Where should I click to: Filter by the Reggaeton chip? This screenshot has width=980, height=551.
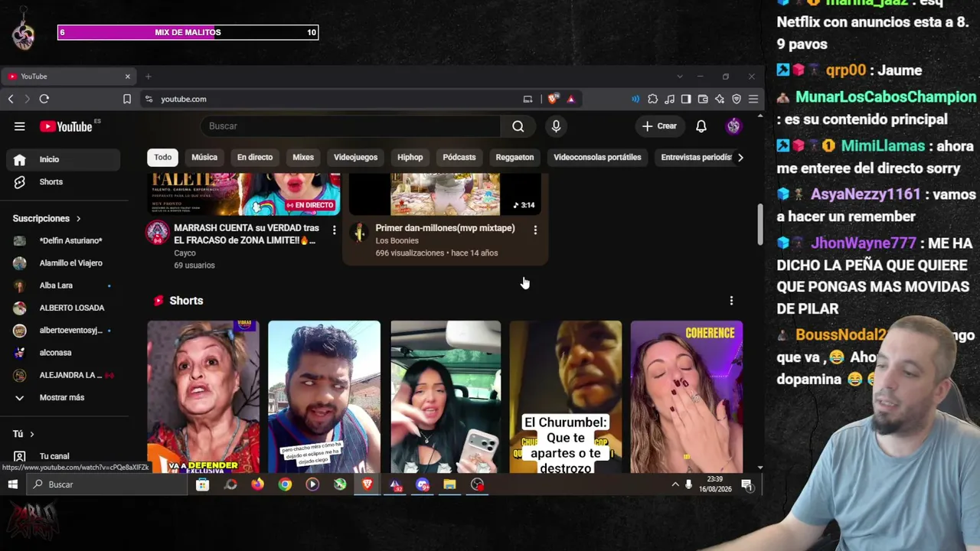coord(514,158)
